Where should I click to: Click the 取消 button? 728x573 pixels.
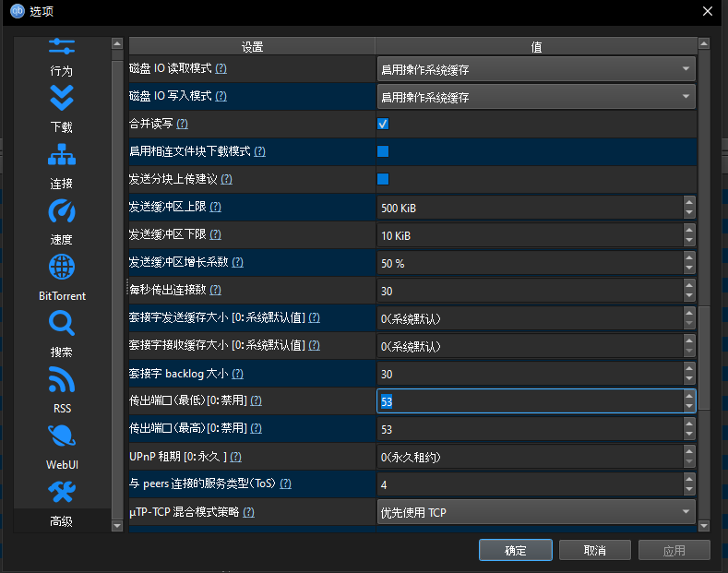tap(595, 551)
